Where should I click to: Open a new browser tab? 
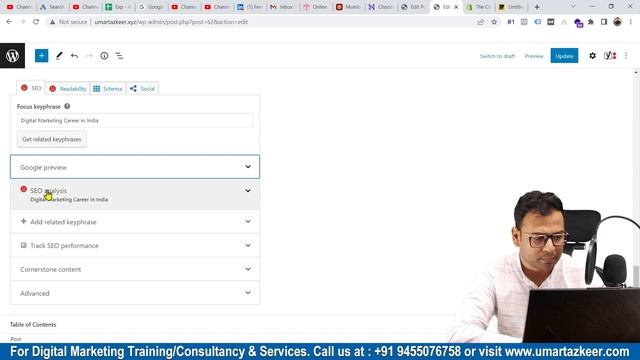pyautogui.click(x=537, y=7)
